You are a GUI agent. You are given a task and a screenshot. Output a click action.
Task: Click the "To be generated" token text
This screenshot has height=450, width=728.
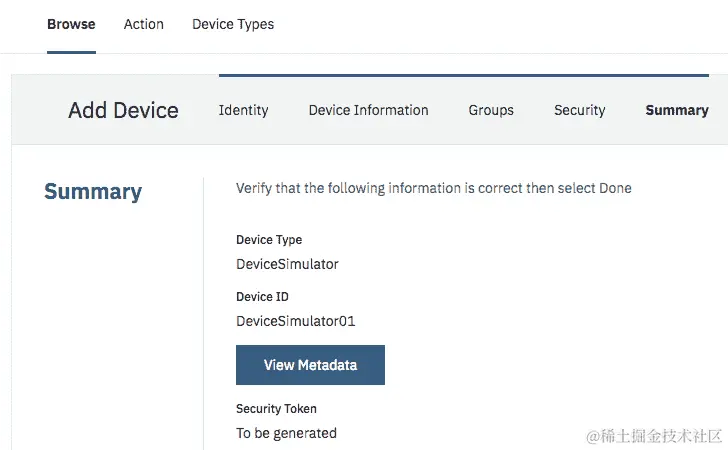point(286,433)
